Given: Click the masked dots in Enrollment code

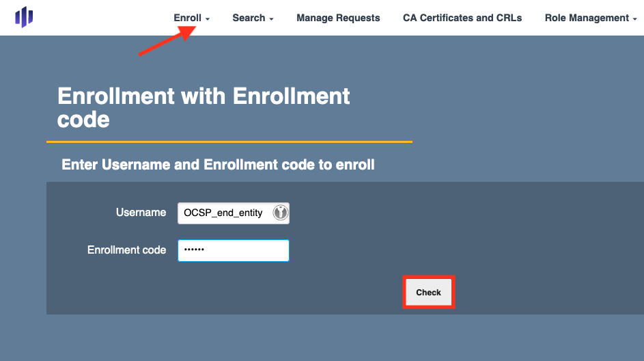Looking at the screenshot, I should click(194, 250).
